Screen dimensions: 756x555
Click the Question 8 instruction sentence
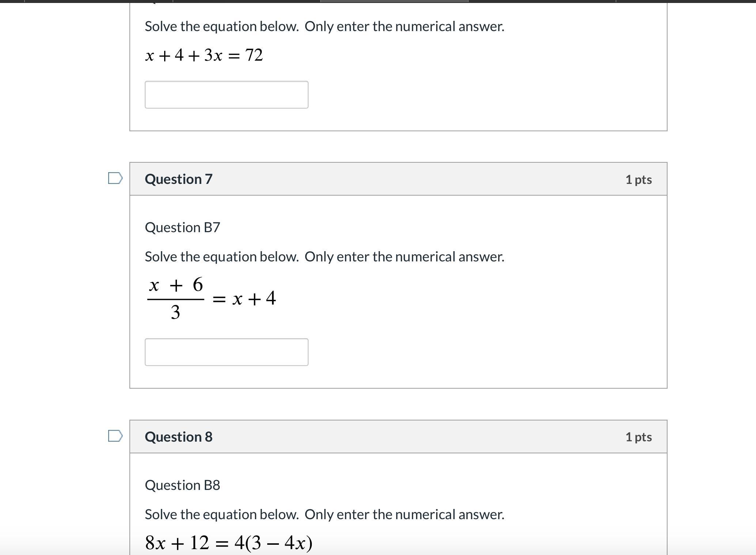324,514
